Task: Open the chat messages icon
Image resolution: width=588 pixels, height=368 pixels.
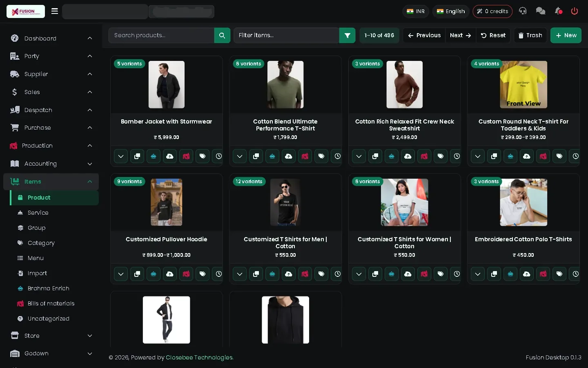Action: [540, 11]
